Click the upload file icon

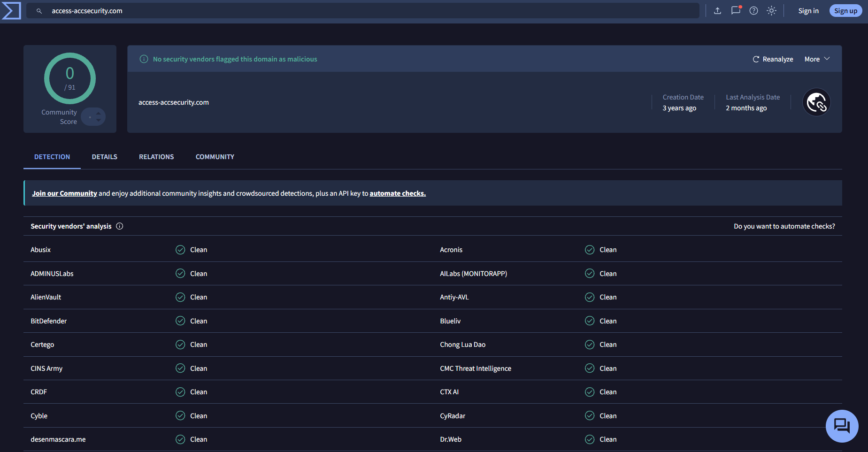tap(717, 11)
